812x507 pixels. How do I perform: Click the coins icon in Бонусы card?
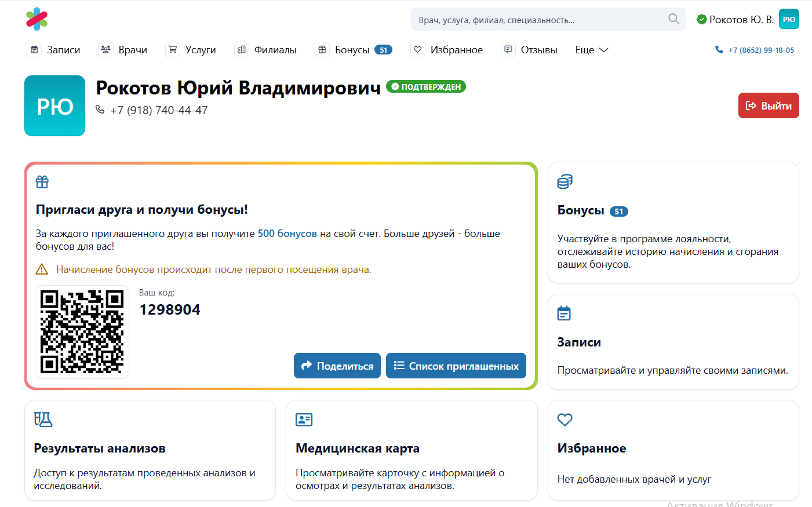pyautogui.click(x=565, y=182)
